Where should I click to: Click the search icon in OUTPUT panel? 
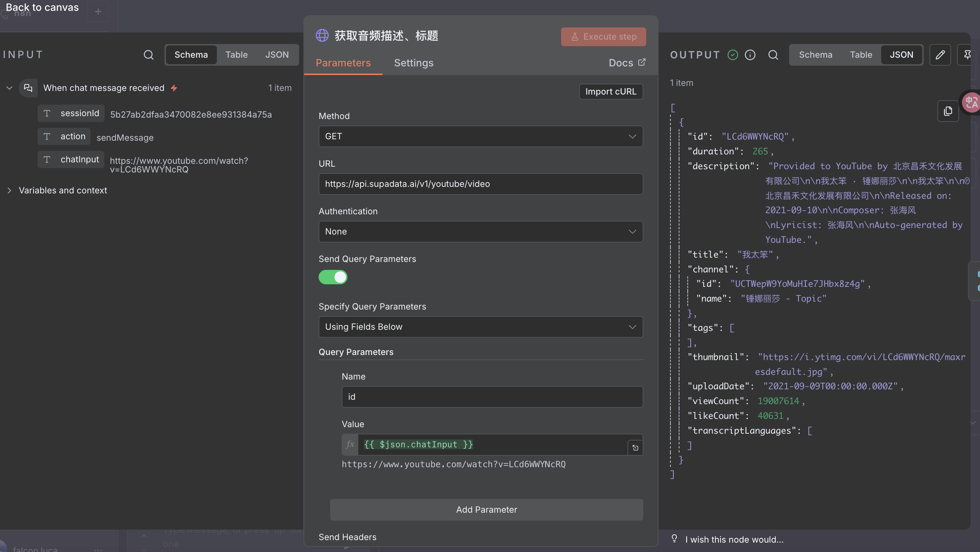[x=773, y=55]
